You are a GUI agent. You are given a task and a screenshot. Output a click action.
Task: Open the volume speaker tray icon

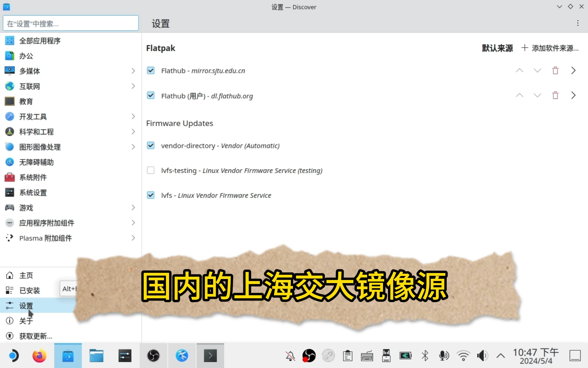pos(483,356)
